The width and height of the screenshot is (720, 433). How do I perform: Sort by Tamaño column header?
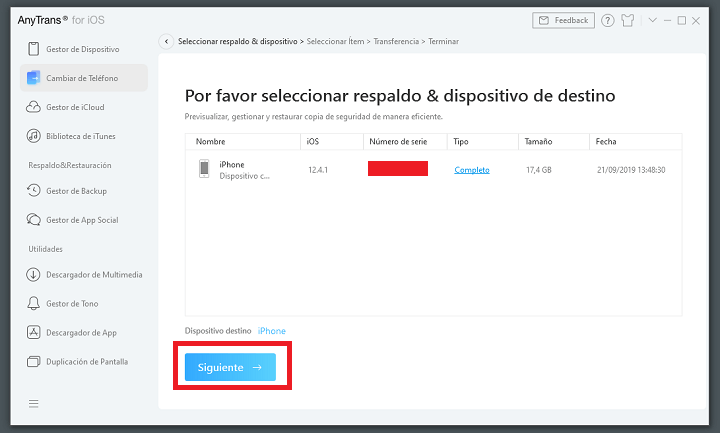[554, 141]
